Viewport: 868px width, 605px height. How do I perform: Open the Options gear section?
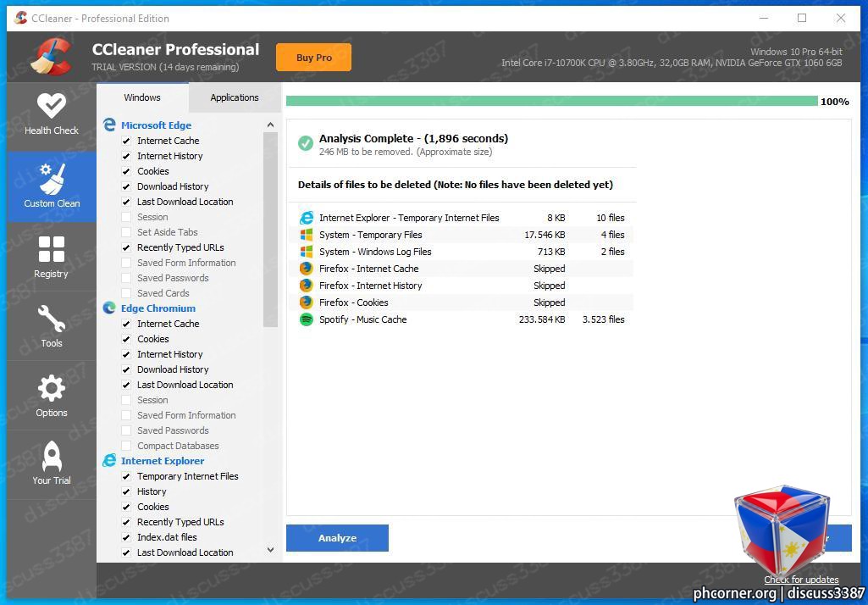pos(52,396)
